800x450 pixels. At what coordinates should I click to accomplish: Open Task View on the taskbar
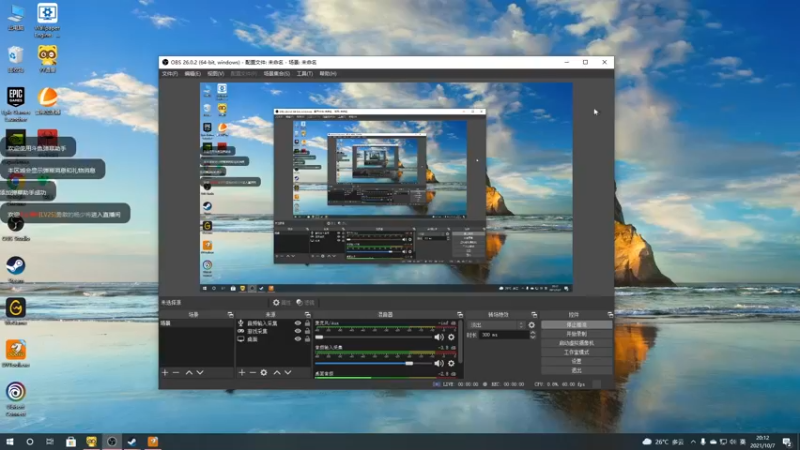click(x=49, y=442)
